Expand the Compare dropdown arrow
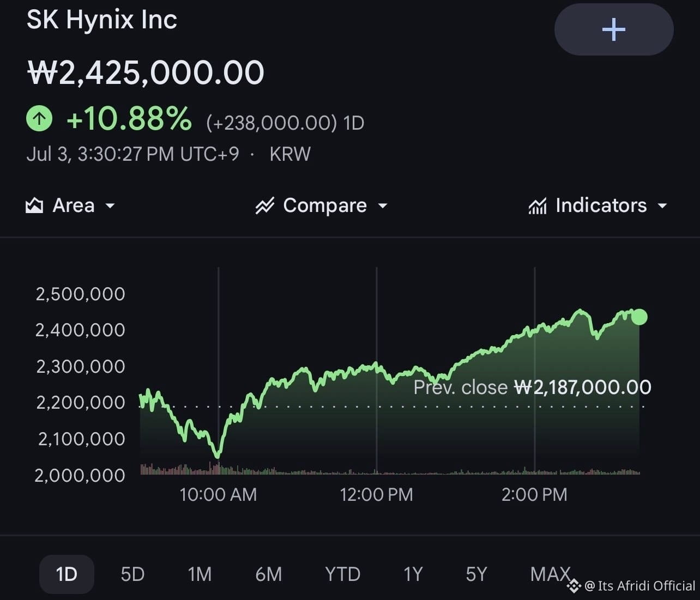 tap(383, 206)
